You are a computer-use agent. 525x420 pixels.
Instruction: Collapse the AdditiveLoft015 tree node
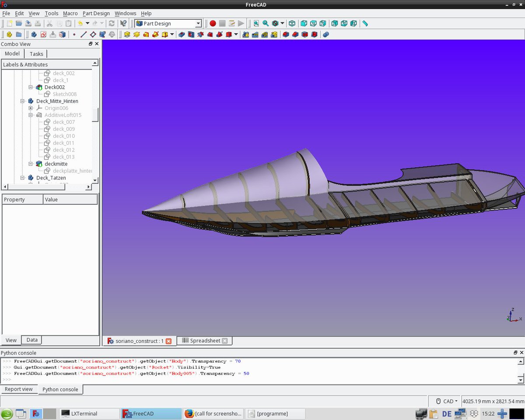[31, 115]
